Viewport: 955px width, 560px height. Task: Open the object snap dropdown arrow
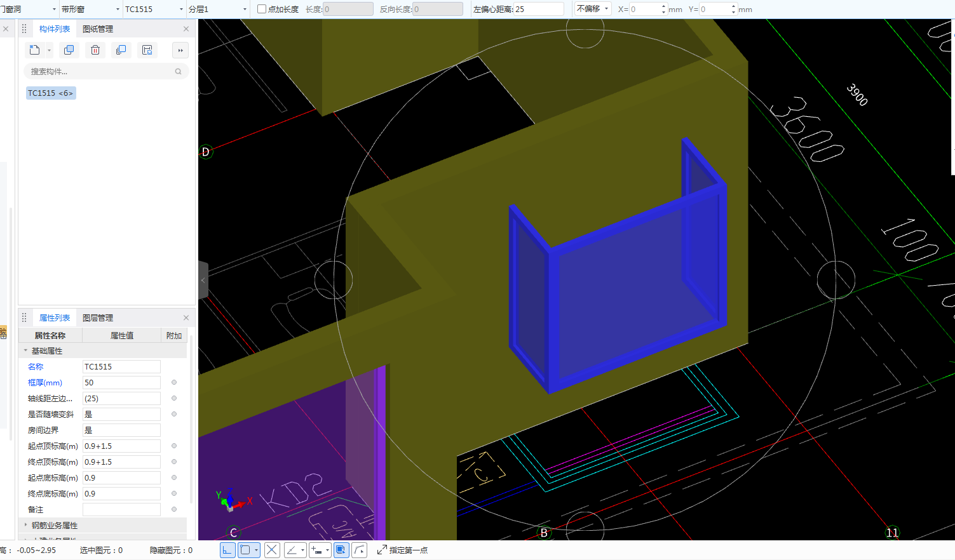pos(257,550)
